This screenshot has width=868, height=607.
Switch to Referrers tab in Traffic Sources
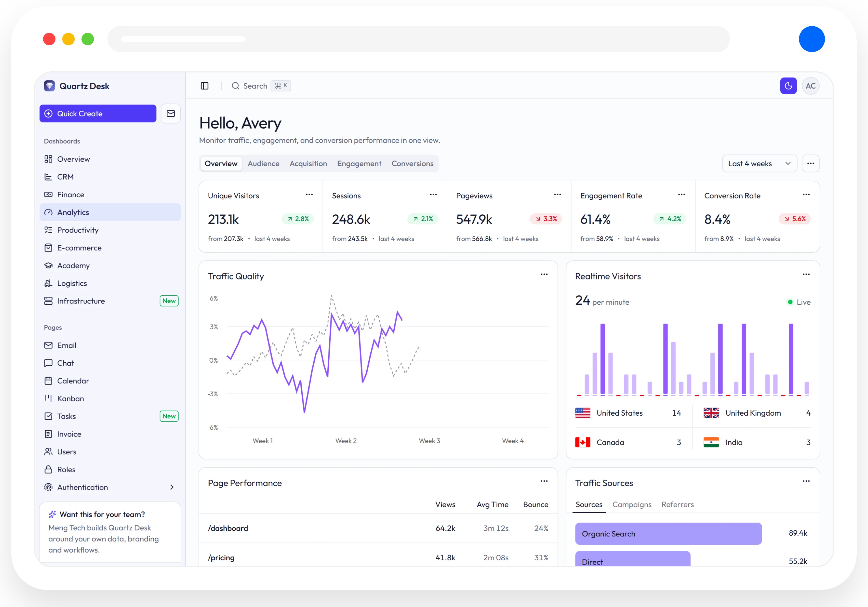pos(678,505)
